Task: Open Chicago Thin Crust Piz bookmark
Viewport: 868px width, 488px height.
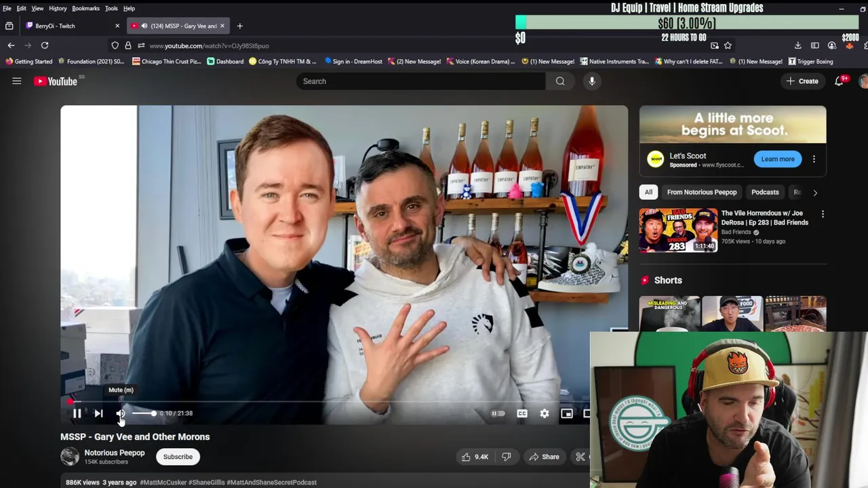Action: click(167, 61)
